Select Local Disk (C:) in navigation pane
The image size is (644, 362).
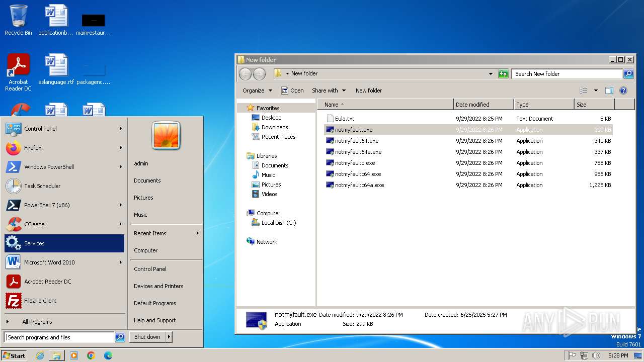(x=279, y=223)
